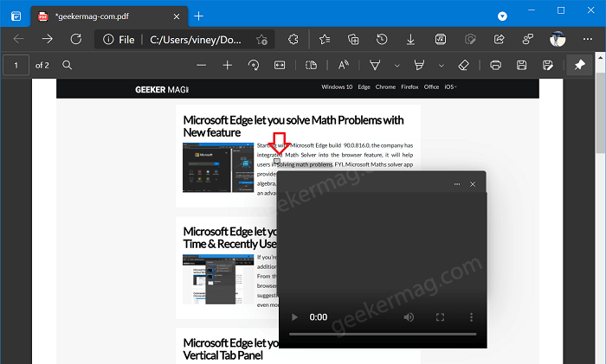
Task: Open Chrome menu in page header
Action: click(385, 87)
